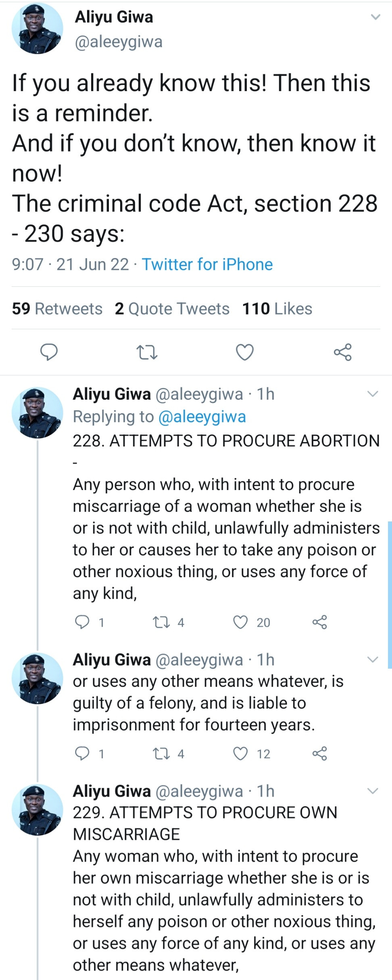Like the 'fourteen years' tweet
392x980 pixels.
[241, 753]
